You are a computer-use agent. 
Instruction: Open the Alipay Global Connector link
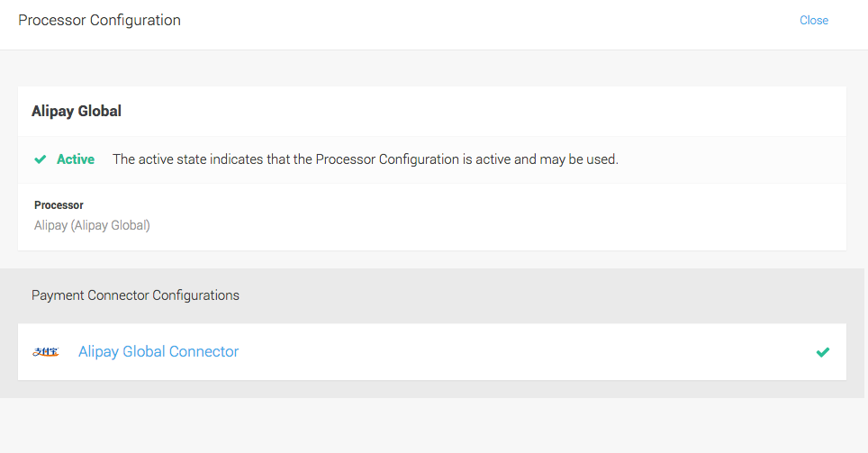point(158,352)
